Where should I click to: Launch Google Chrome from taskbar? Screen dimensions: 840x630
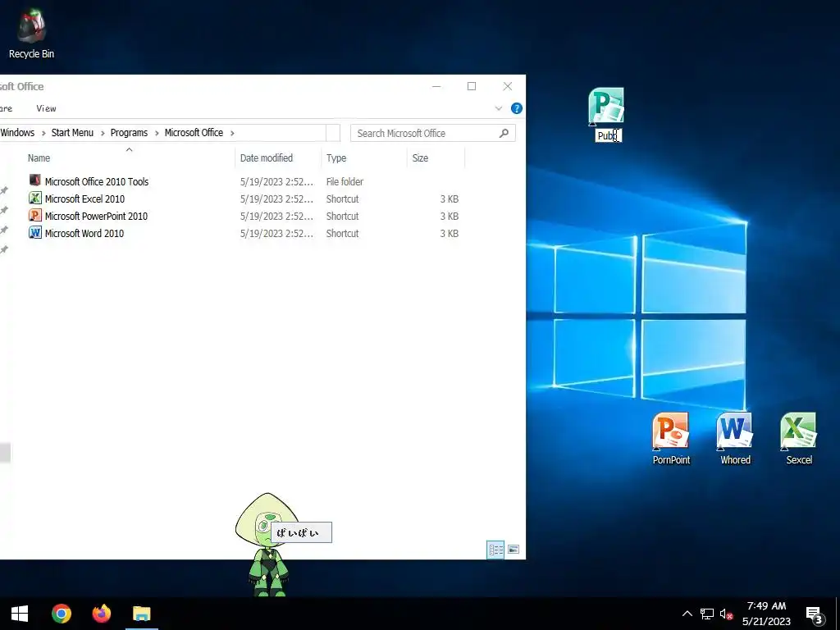(x=62, y=614)
